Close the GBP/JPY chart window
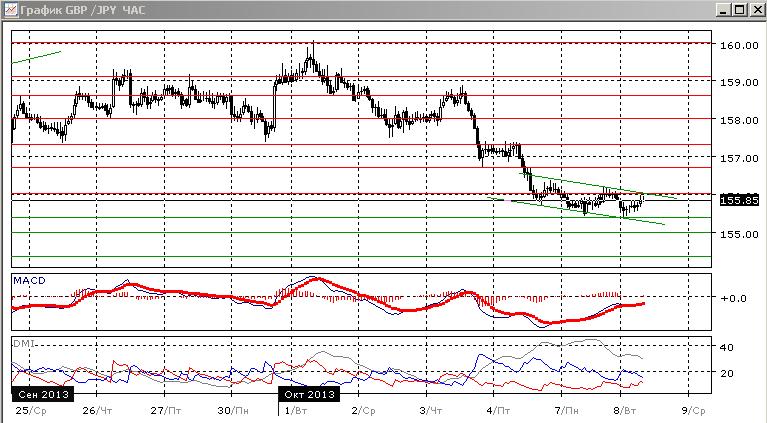The image size is (767, 423). [756, 10]
